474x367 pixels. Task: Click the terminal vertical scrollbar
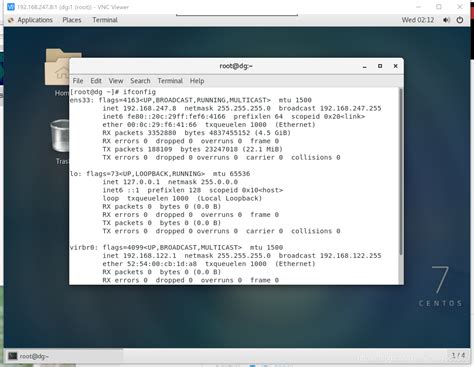pyautogui.click(x=401, y=172)
